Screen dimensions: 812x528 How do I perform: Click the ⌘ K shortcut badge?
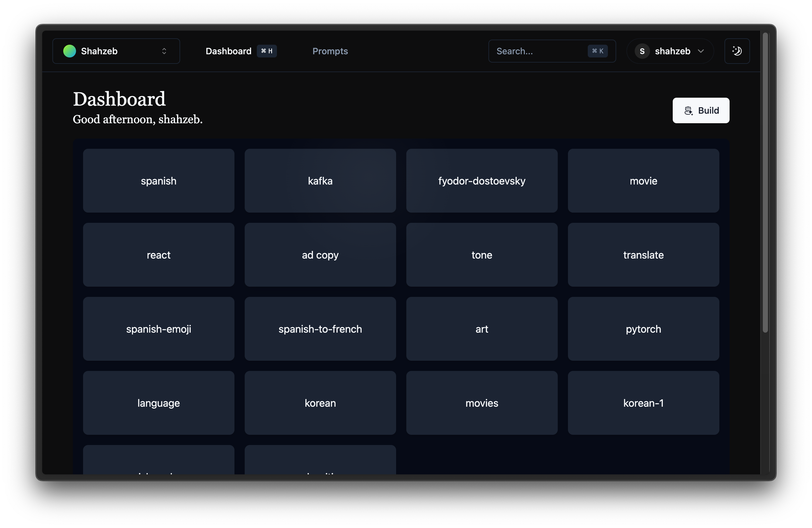pyautogui.click(x=597, y=51)
